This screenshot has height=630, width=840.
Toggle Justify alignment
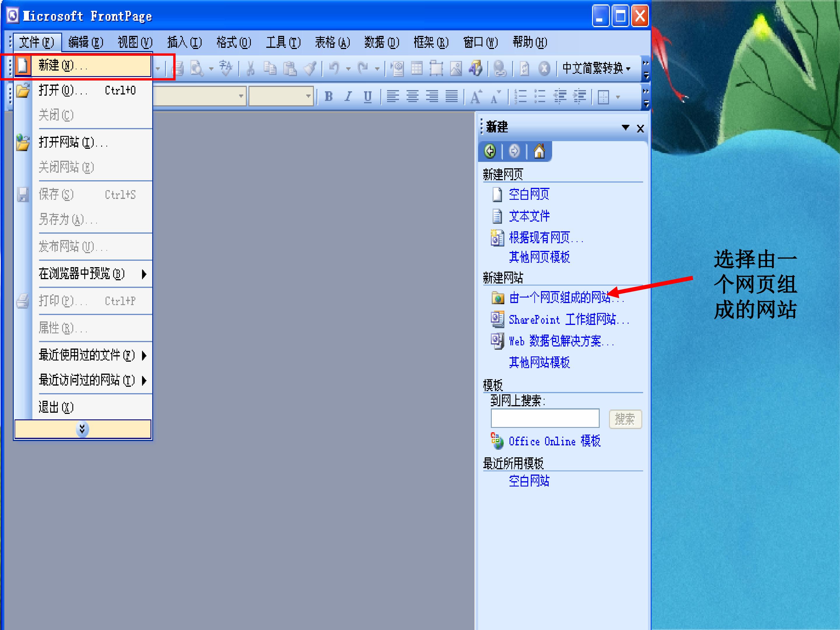point(452,97)
